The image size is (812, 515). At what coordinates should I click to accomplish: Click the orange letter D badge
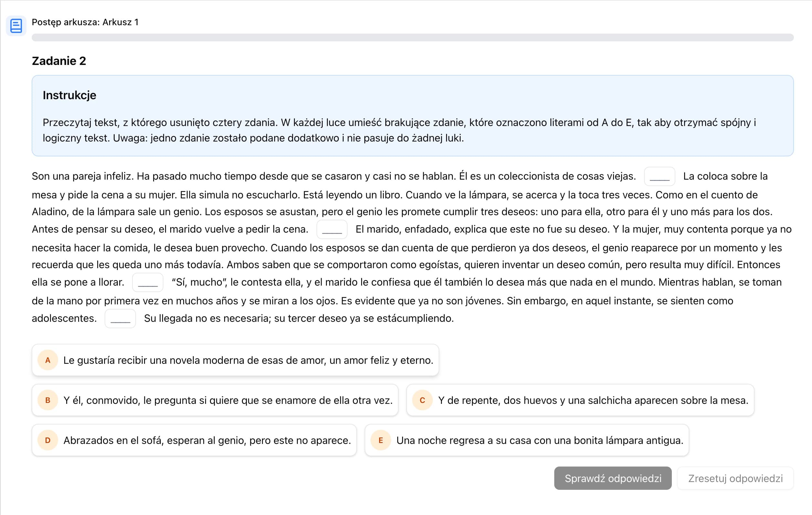pyautogui.click(x=48, y=440)
